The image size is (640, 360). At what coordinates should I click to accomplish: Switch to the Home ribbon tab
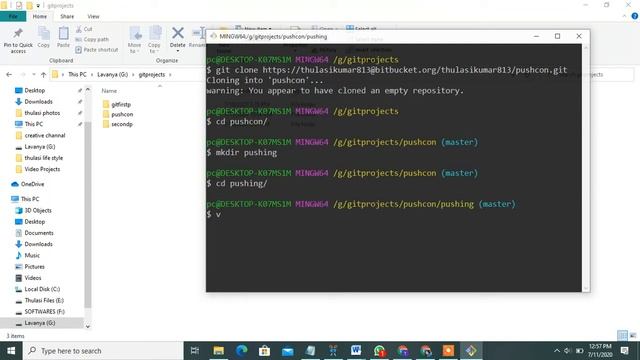pos(40,16)
